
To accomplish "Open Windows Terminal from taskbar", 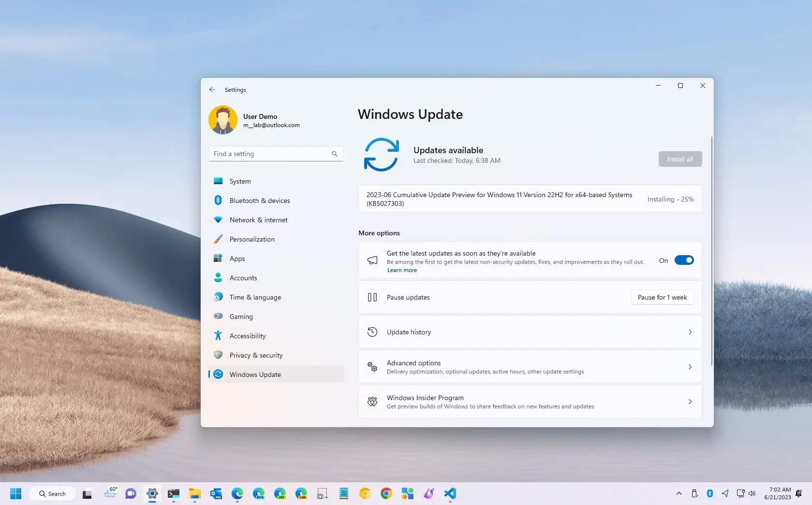I will coord(174,493).
